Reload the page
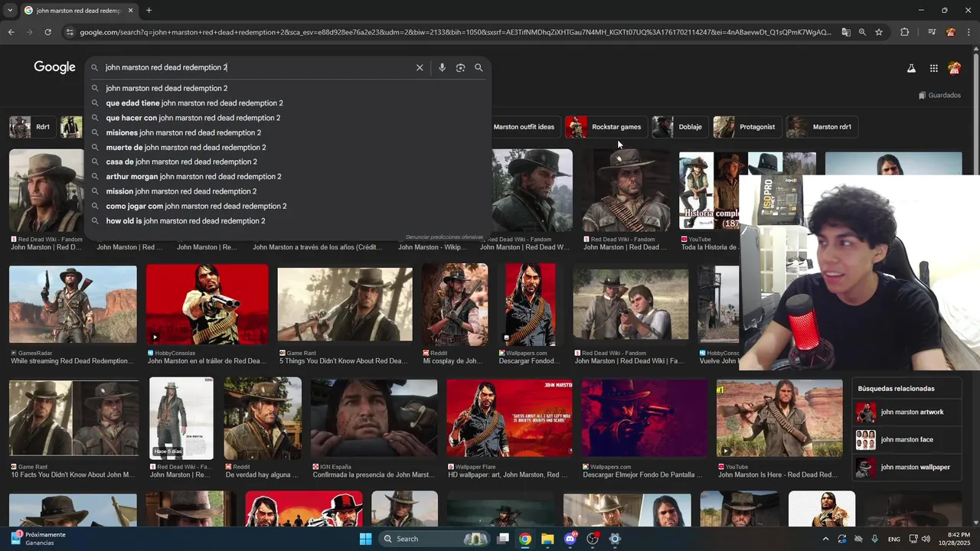Screen dimensions: 980x551 point(47,32)
